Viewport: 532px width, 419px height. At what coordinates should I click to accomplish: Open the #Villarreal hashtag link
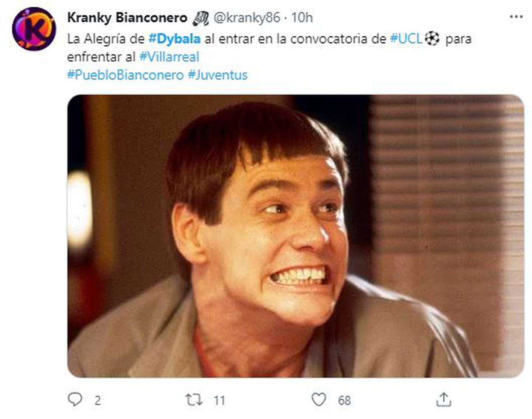coord(169,57)
